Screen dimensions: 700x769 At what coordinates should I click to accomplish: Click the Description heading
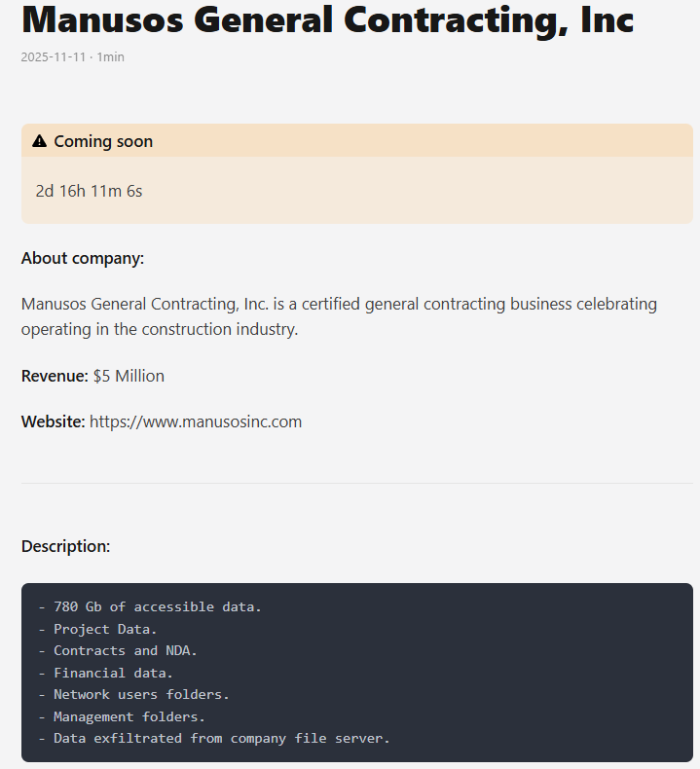pos(66,546)
